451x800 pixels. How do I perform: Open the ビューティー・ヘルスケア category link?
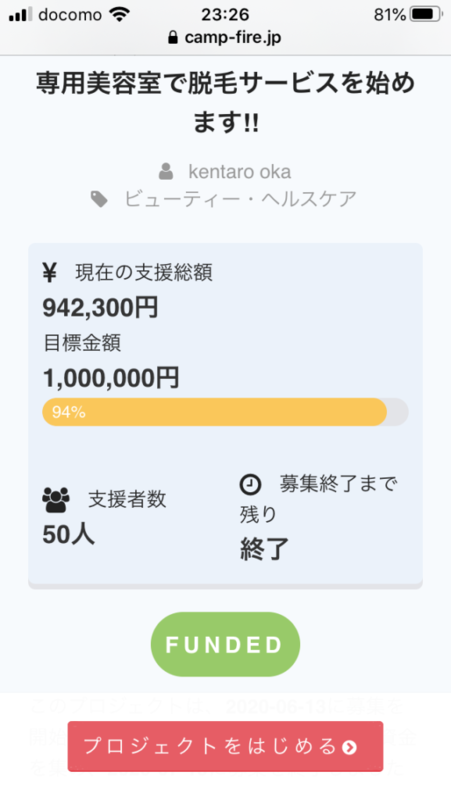pos(241,199)
